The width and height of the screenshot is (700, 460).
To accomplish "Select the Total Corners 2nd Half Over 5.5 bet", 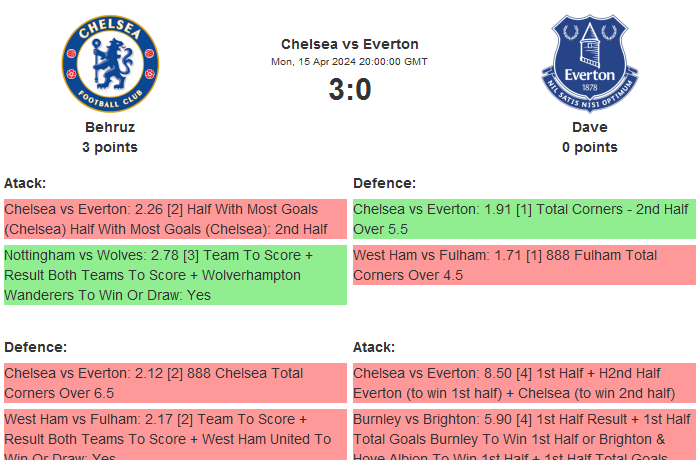I will pos(524,219).
